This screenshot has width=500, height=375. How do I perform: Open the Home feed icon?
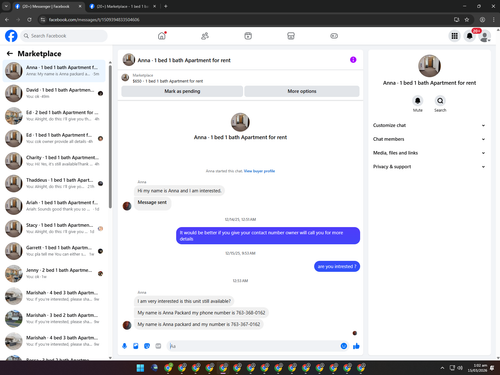[162, 36]
